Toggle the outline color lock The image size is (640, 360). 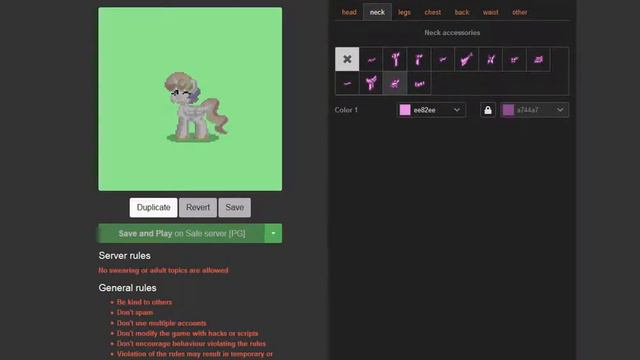pyautogui.click(x=488, y=110)
